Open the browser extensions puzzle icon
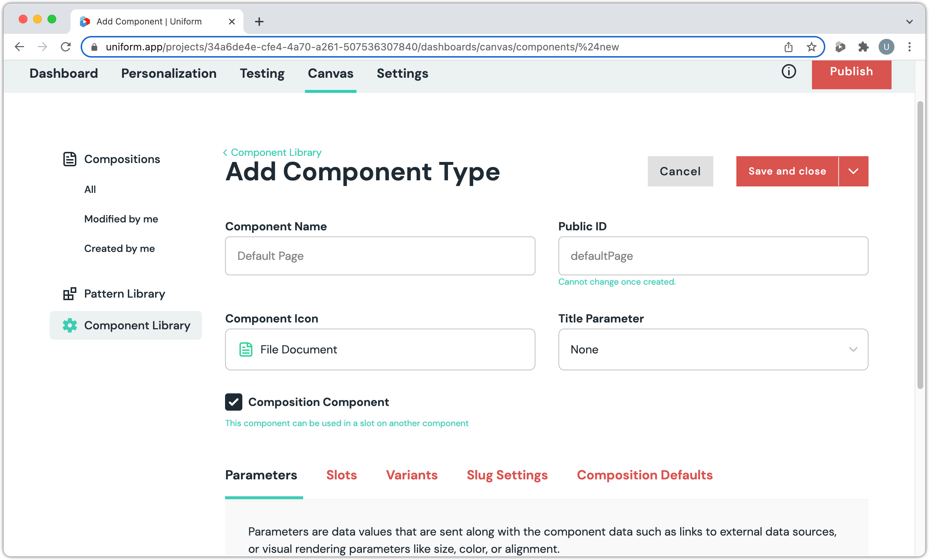929x560 pixels. 863,47
